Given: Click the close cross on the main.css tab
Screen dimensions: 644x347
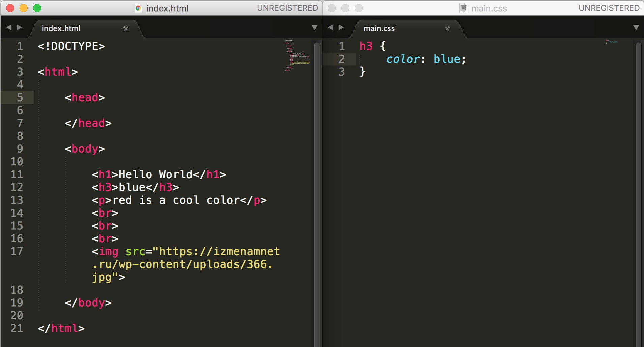Looking at the screenshot, I should point(447,29).
